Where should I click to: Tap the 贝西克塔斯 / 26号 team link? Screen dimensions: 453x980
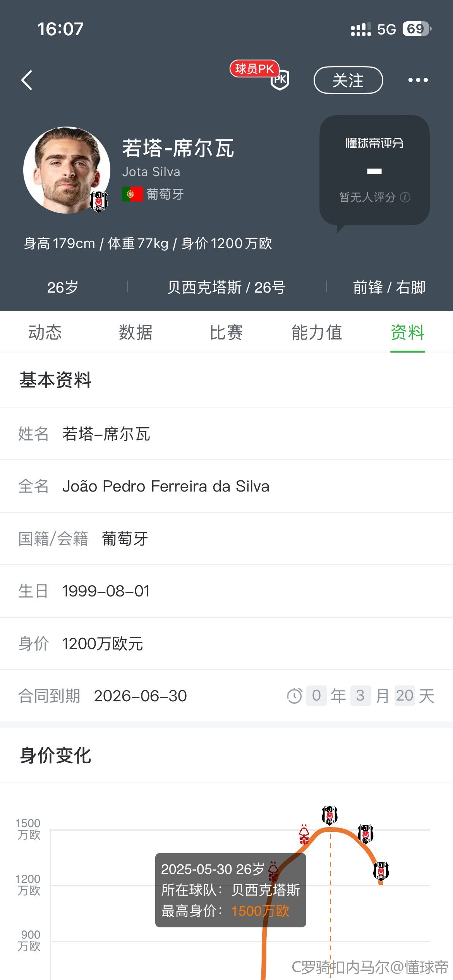coord(226,288)
